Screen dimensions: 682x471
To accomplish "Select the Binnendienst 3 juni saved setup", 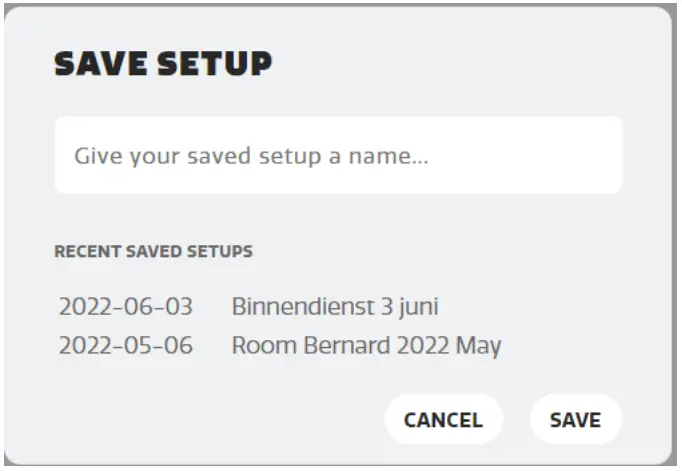I will [x=335, y=306].
